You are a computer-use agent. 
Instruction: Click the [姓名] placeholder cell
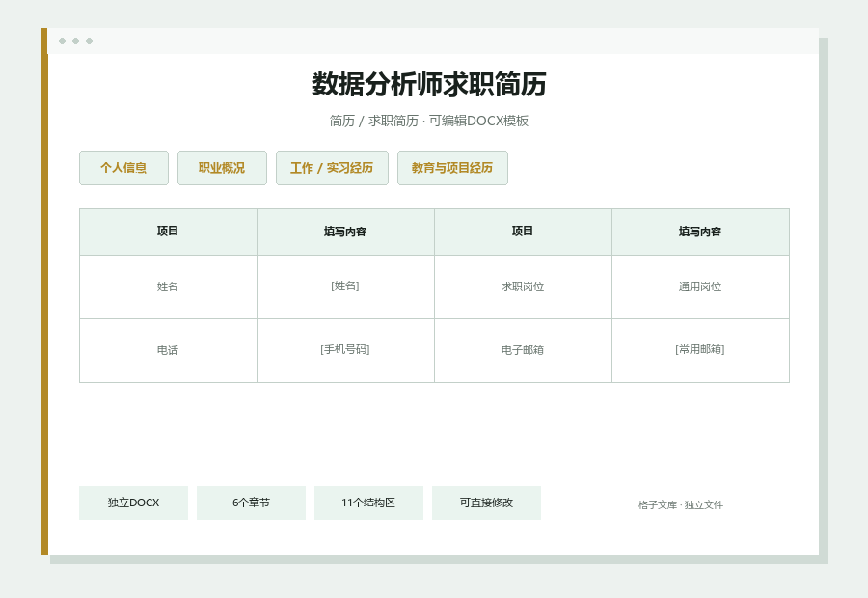(x=345, y=286)
